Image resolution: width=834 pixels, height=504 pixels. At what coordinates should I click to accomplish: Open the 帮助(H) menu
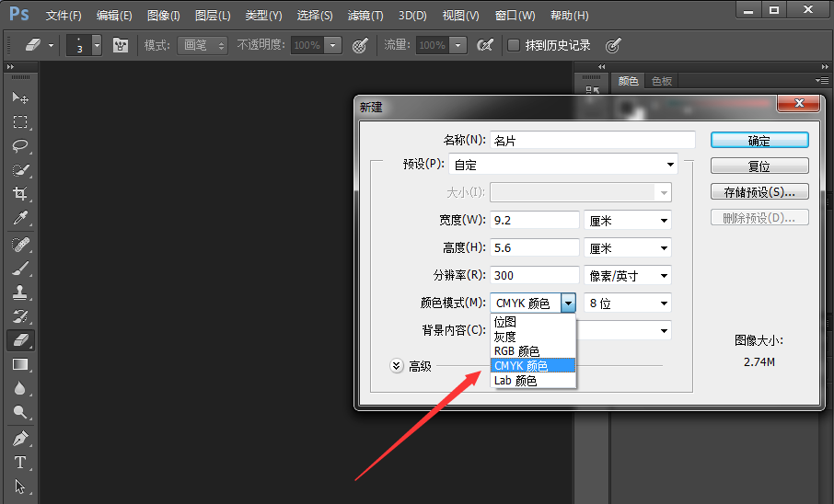pos(569,16)
